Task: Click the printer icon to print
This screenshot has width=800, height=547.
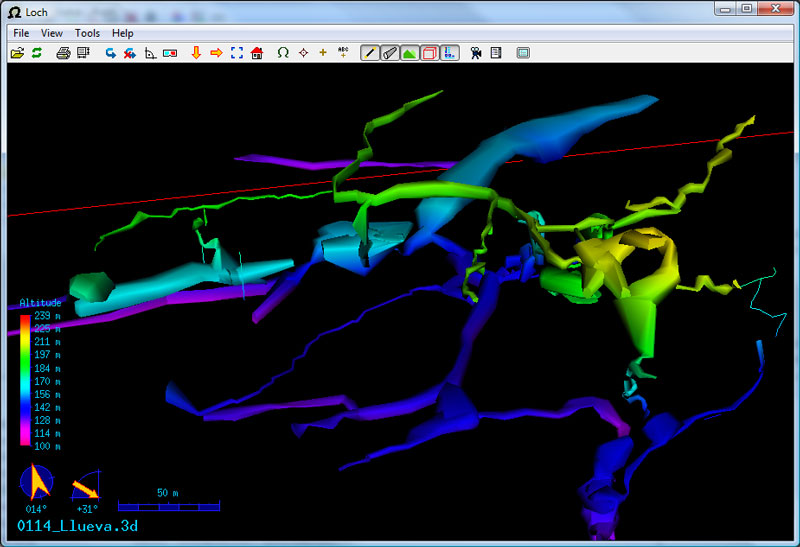Action: point(63,53)
